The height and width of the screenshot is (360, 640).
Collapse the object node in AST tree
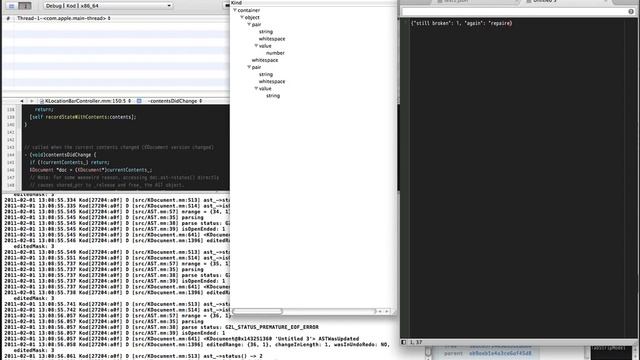pos(242,18)
